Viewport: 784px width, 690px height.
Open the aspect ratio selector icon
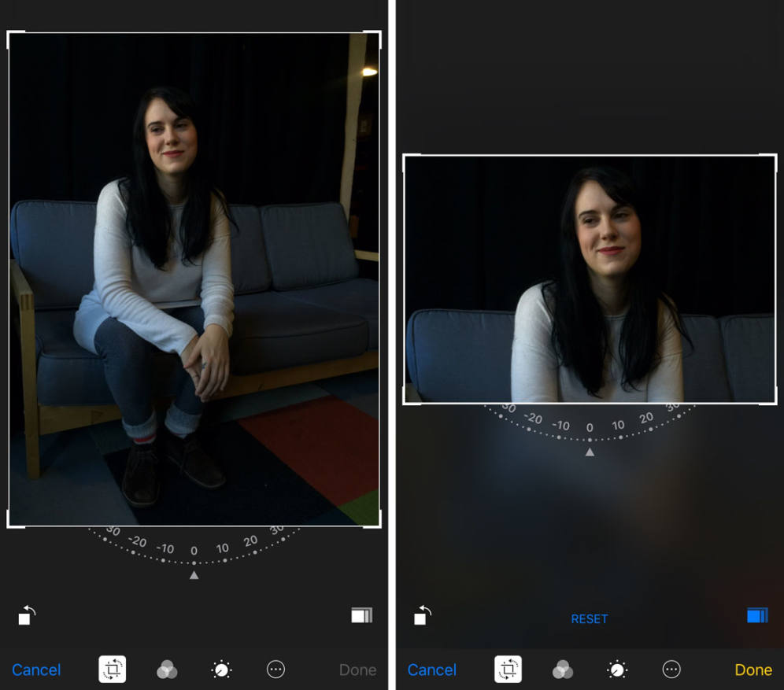click(363, 616)
